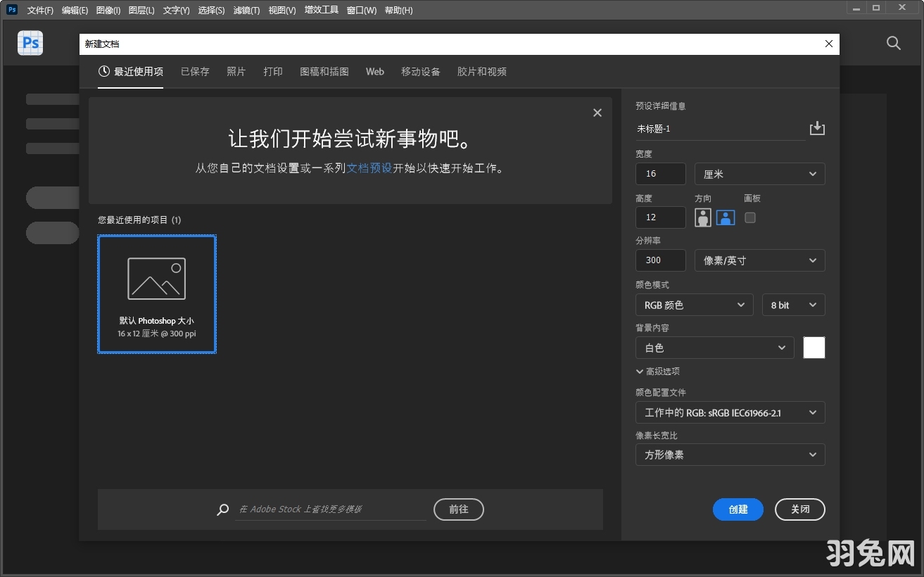Open Photoshop search via magnifier icon
924x577 pixels.
(893, 43)
